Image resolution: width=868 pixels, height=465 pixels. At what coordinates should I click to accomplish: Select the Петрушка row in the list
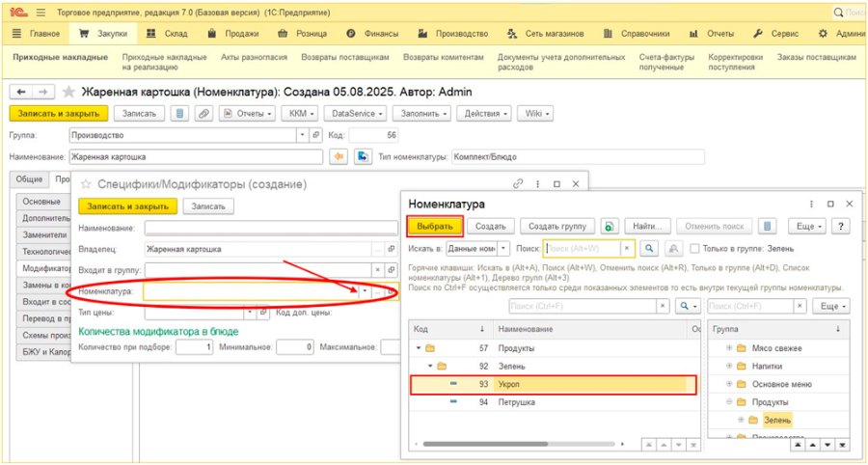pos(554,402)
